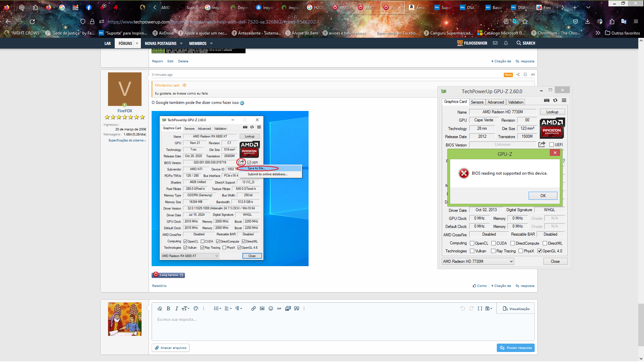Switch to the Advanced tab in GPU-Z
The image size is (644, 362).
coord(496,102)
